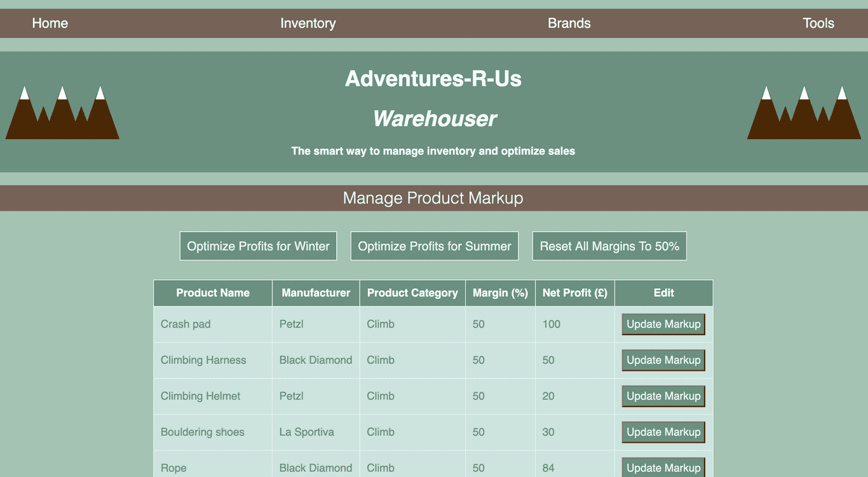This screenshot has width=868, height=477.
Task: Click the Net Profit (£) column header
Action: pyautogui.click(x=575, y=293)
